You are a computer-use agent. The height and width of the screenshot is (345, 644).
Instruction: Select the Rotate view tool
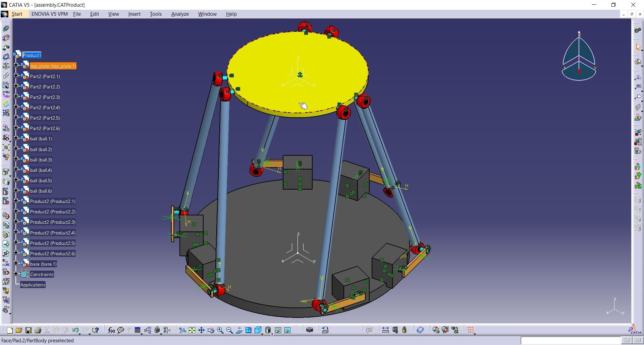[x=211, y=331]
